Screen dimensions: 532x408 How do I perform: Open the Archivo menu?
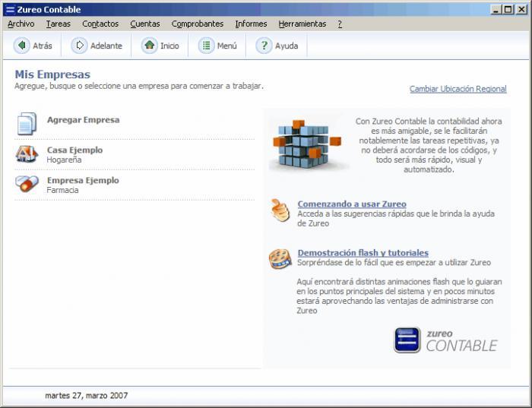pos(21,24)
